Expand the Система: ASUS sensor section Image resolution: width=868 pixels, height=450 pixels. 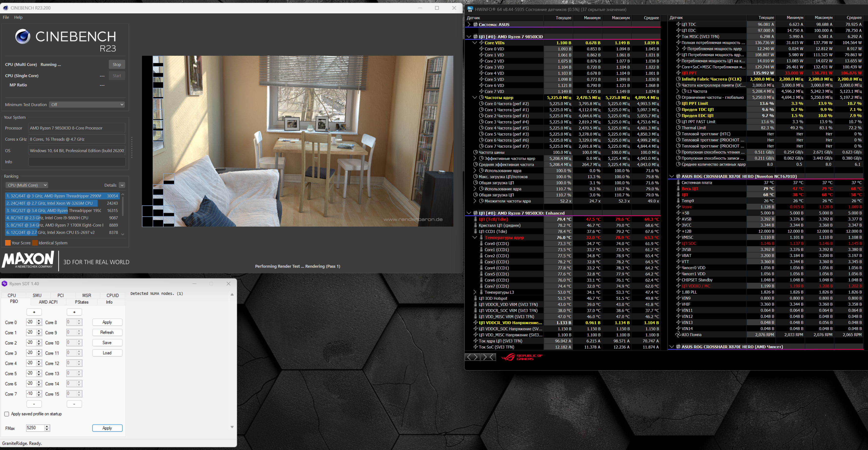pos(469,25)
